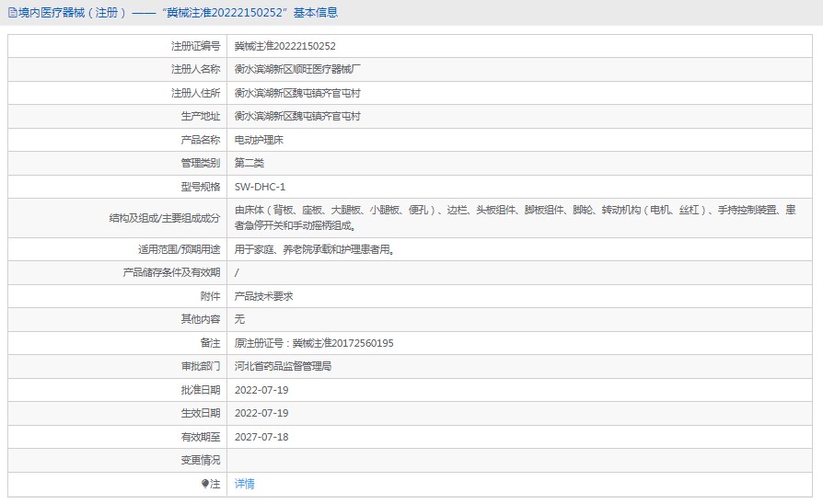Click expiry date 2027-07-18

[x=261, y=437]
